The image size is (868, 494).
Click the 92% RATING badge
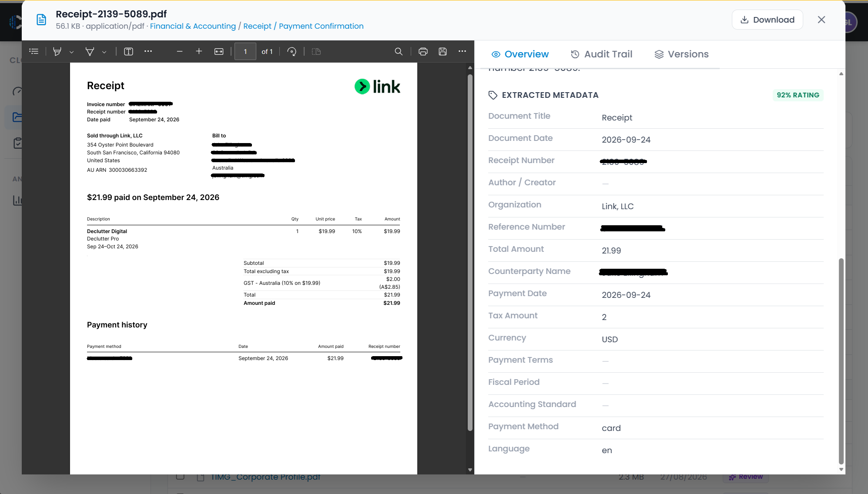tap(798, 95)
